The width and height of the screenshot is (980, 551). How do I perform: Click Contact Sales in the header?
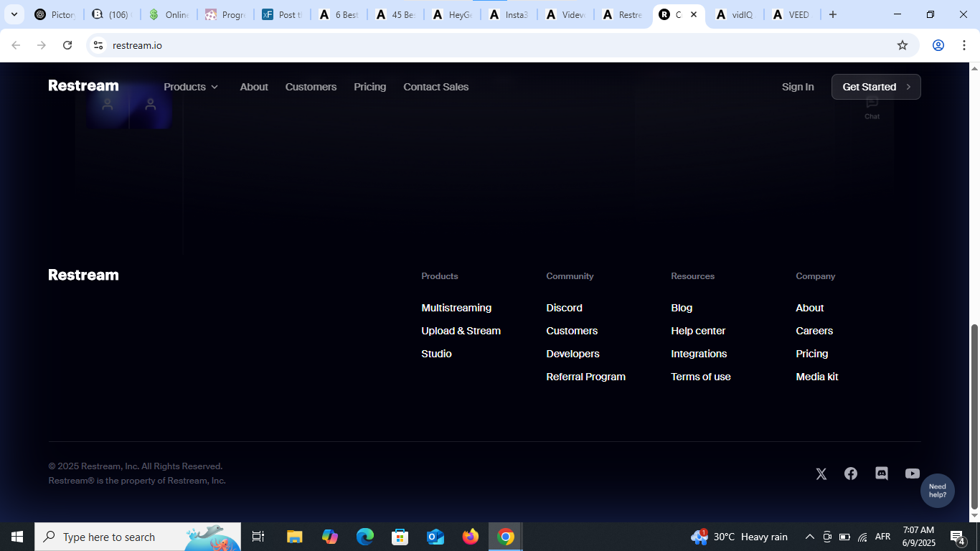click(x=435, y=87)
